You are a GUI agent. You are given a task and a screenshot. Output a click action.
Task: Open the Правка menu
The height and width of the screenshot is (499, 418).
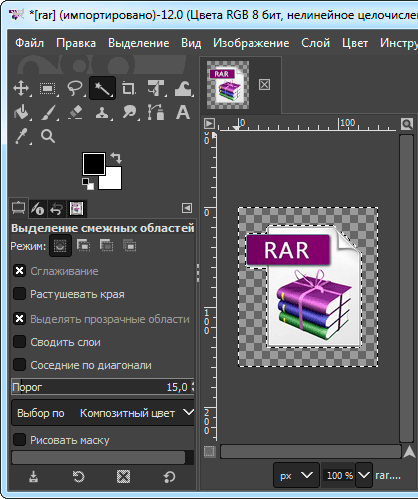[x=76, y=43]
